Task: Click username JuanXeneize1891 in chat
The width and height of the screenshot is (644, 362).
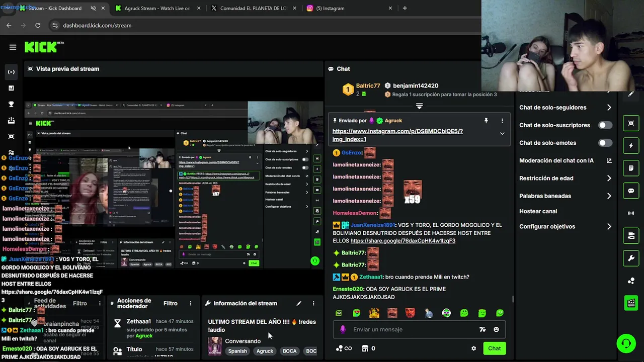Action: [373, 225]
